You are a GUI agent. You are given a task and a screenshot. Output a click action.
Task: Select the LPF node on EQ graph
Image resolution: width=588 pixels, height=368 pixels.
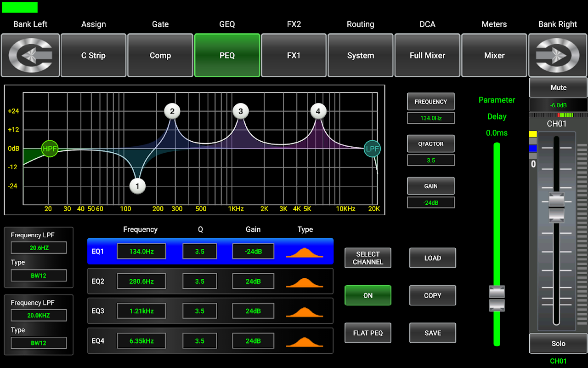(x=372, y=149)
